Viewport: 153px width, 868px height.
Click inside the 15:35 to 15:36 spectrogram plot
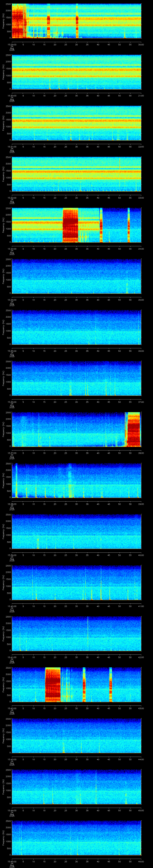[x=76, y=327]
